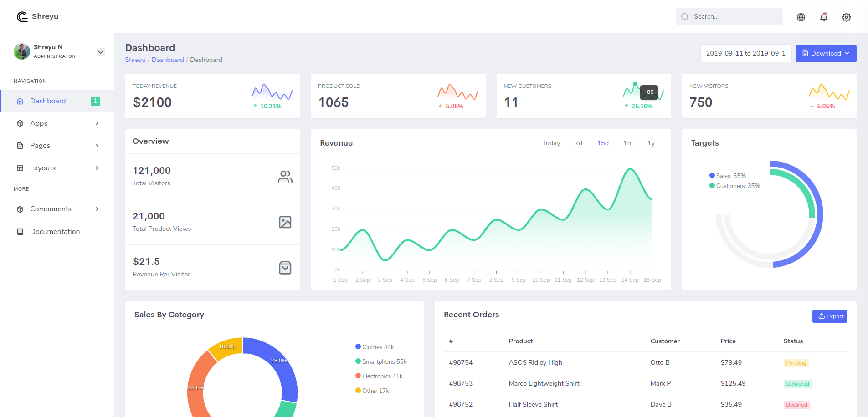Click the Layouts grid icon
This screenshot has width=868, height=417.
(x=20, y=168)
